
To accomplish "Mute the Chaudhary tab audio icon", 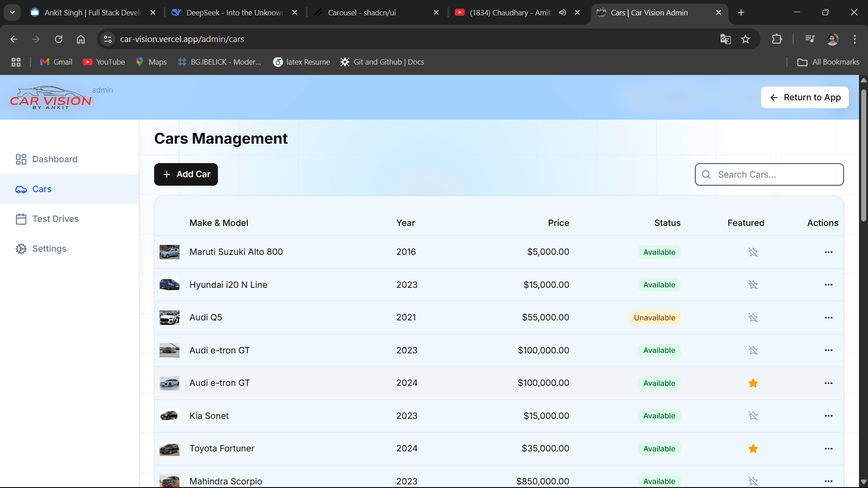I will click(562, 13).
